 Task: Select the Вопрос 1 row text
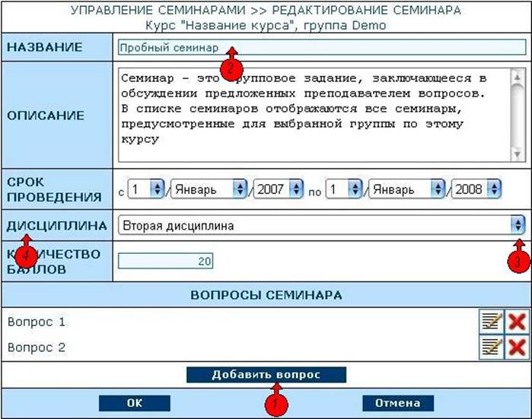pyautogui.click(x=37, y=322)
